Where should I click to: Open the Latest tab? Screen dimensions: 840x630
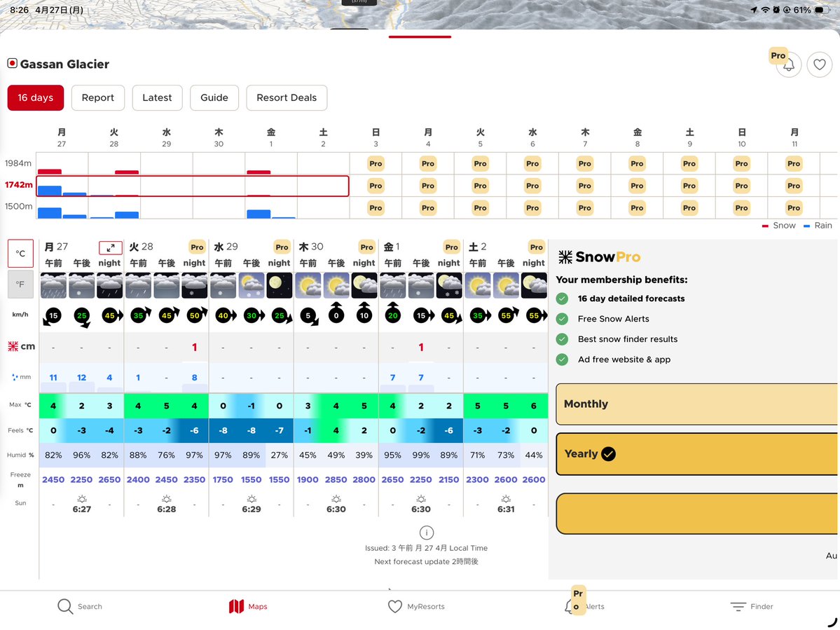pos(157,97)
